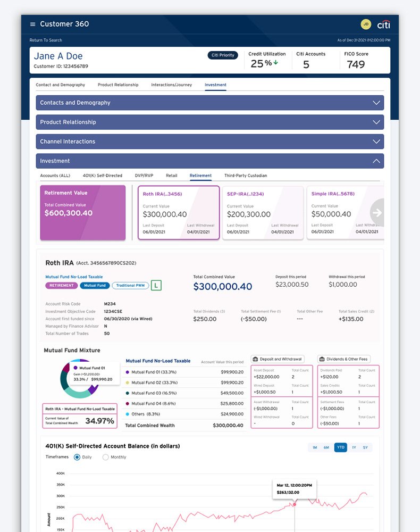The width and height of the screenshot is (420, 532).
Task: Open the Retail sub-tab
Action: click(172, 176)
